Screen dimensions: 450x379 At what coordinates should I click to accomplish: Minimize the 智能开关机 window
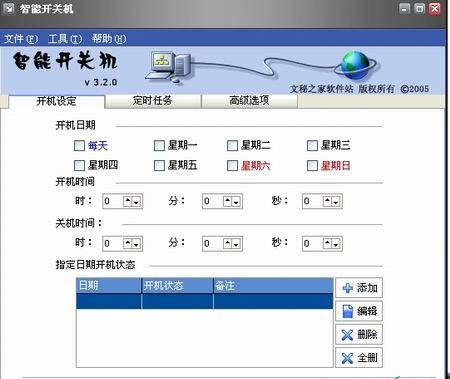pyautogui.click(x=405, y=8)
